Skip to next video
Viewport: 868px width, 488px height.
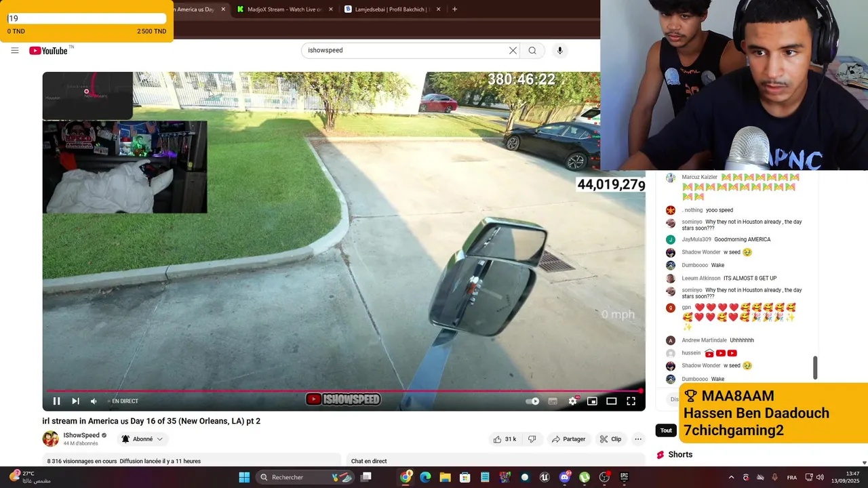point(75,401)
